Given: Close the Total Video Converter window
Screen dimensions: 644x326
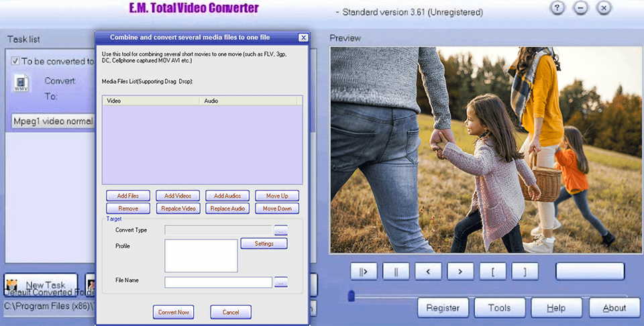Looking at the screenshot, I should [x=604, y=8].
